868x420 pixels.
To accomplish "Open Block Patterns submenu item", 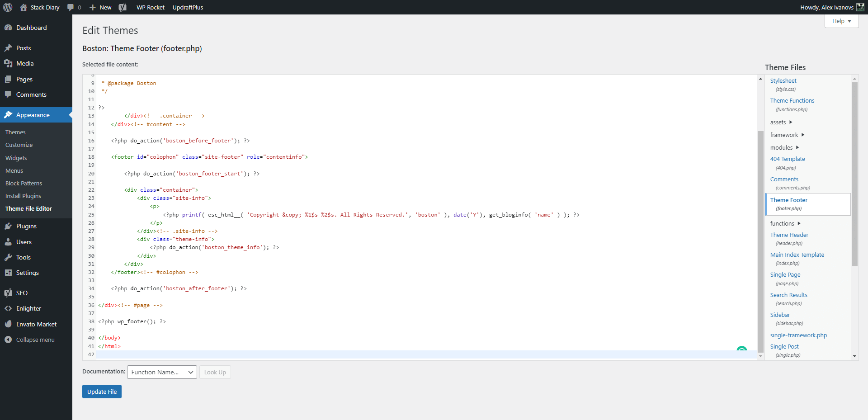I will pyautogui.click(x=24, y=183).
